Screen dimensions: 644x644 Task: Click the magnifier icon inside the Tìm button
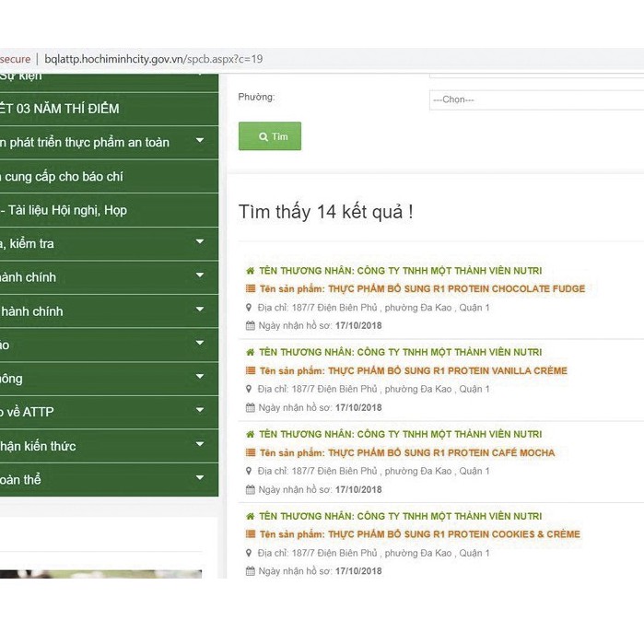coord(263,136)
